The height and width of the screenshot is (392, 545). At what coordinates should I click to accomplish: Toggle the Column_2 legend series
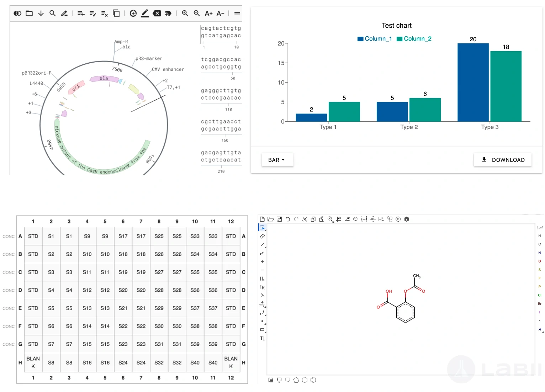pos(414,39)
